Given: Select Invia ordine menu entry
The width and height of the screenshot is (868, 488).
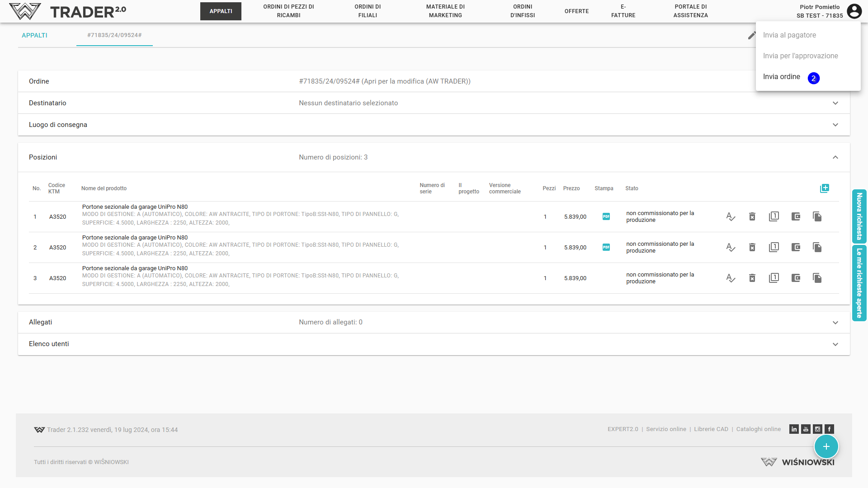Looking at the screenshot, I should pyautogui.click(x=782, y=77).
